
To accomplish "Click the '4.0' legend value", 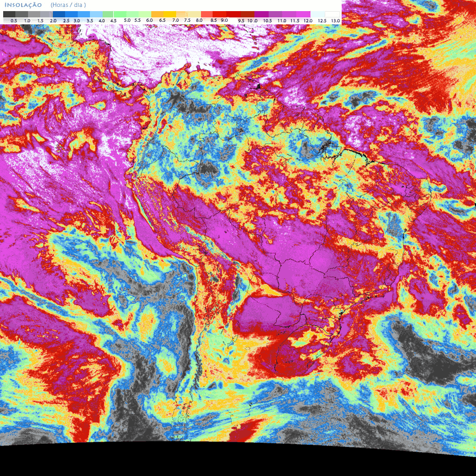I will 102,21.
